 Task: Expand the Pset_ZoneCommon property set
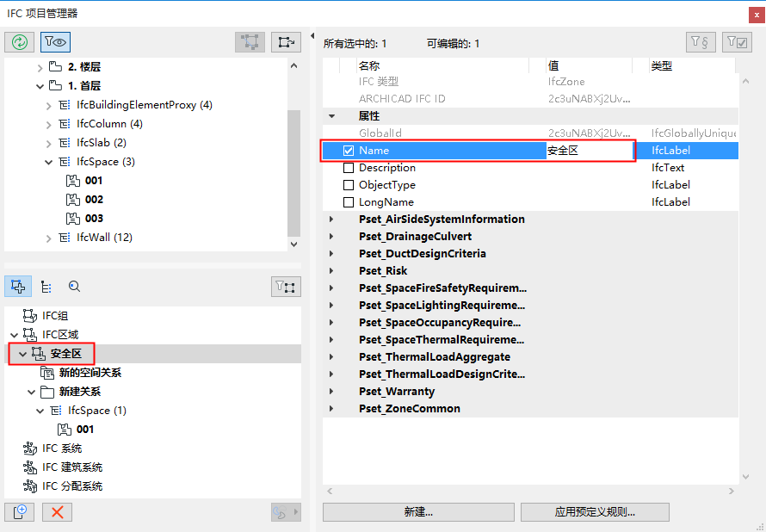tap(331, 408)
